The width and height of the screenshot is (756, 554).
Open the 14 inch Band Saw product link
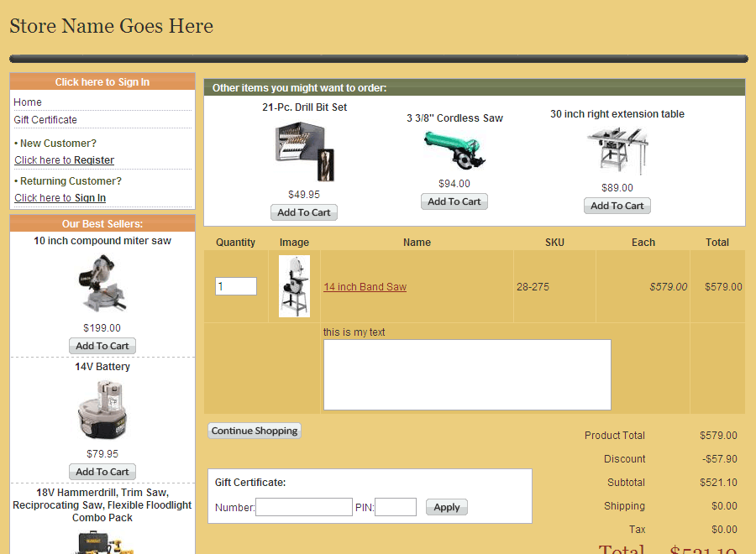[x=365, y=287]
